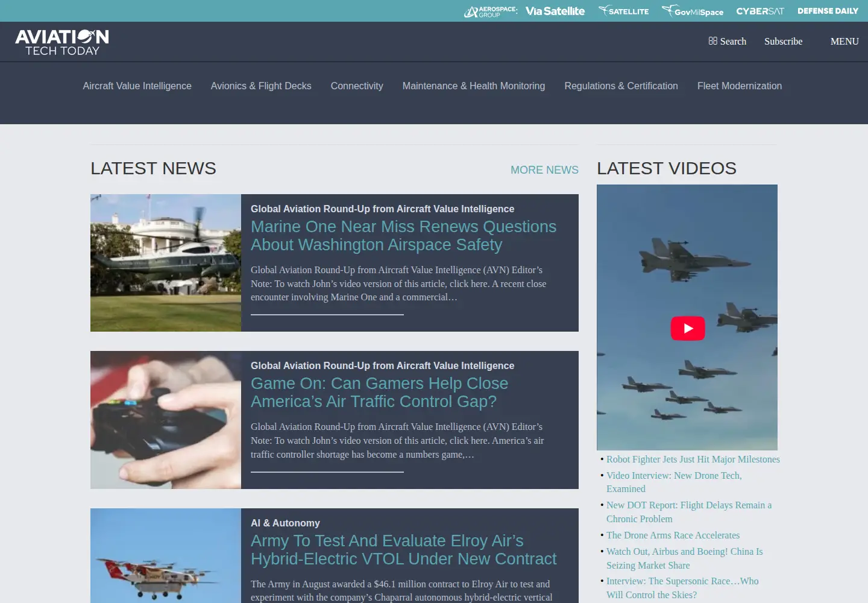
Task: Click category label above Marine One headline
Action: click(x=382, y=209)
